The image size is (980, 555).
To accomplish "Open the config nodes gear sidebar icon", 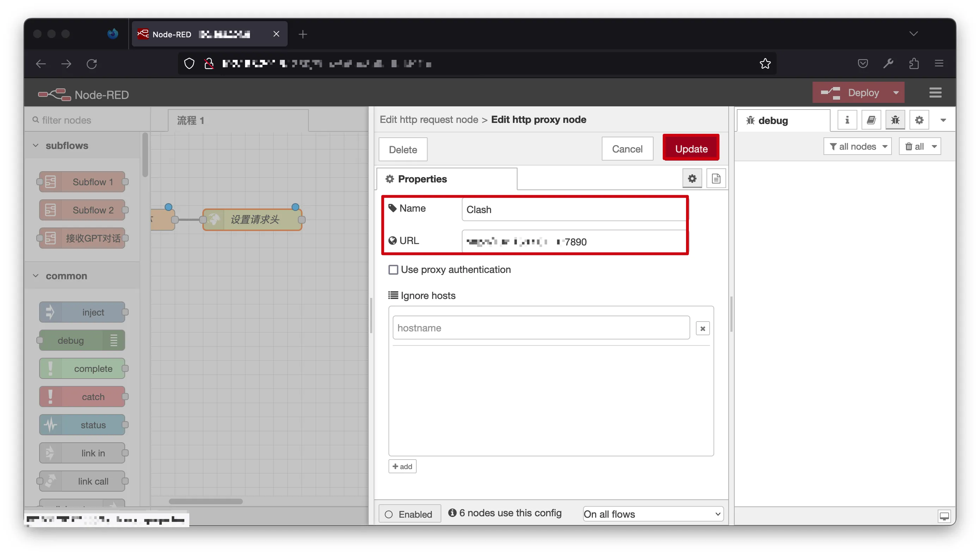I will click(x=919, y=120).
